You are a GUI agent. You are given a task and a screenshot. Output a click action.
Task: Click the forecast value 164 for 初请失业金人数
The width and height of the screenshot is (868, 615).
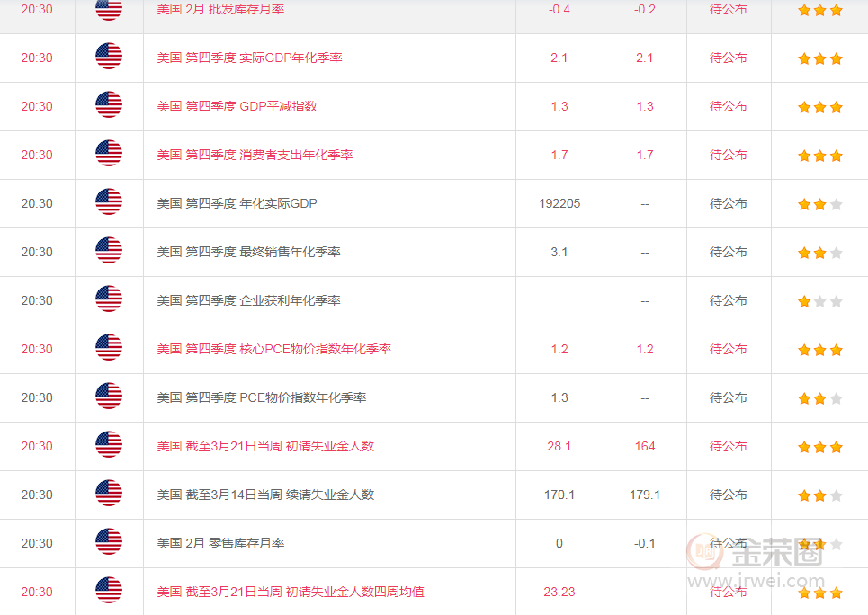(x=644, y=446)
